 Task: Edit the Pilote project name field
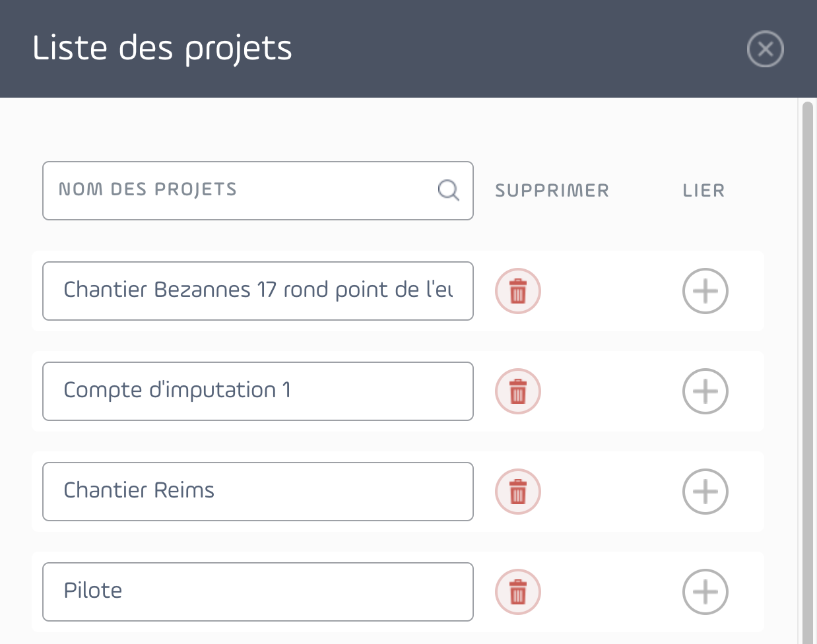coord(258,592)
